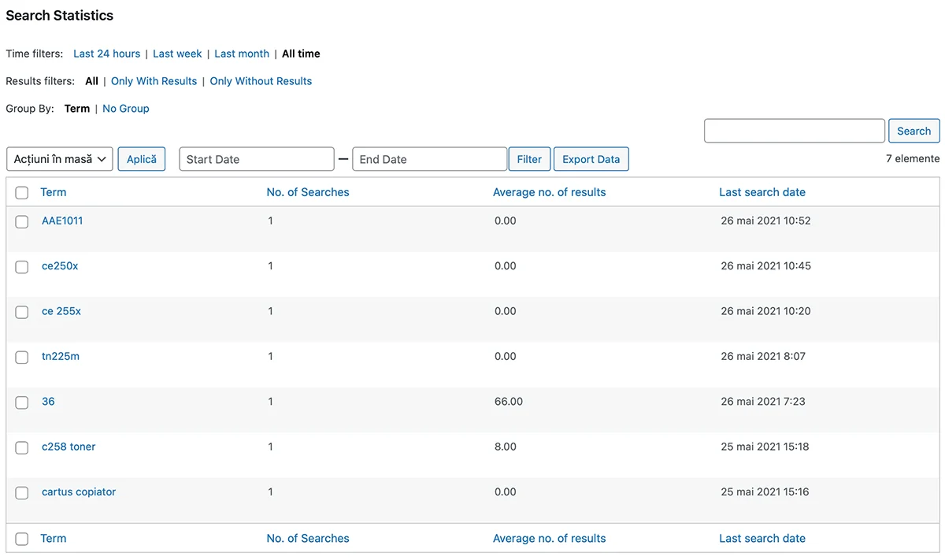Screen dimensions: 945x560
Task: Click the date 25 mai 2021 15:18
Action: pyautogui.click(x=765, y=447)
